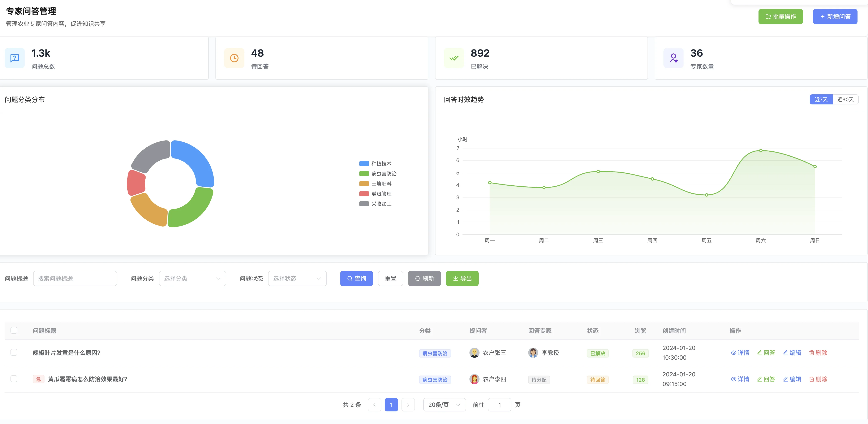Click the 已解决 checkmark icon
The image size is (868, 424).
(454, 58)
